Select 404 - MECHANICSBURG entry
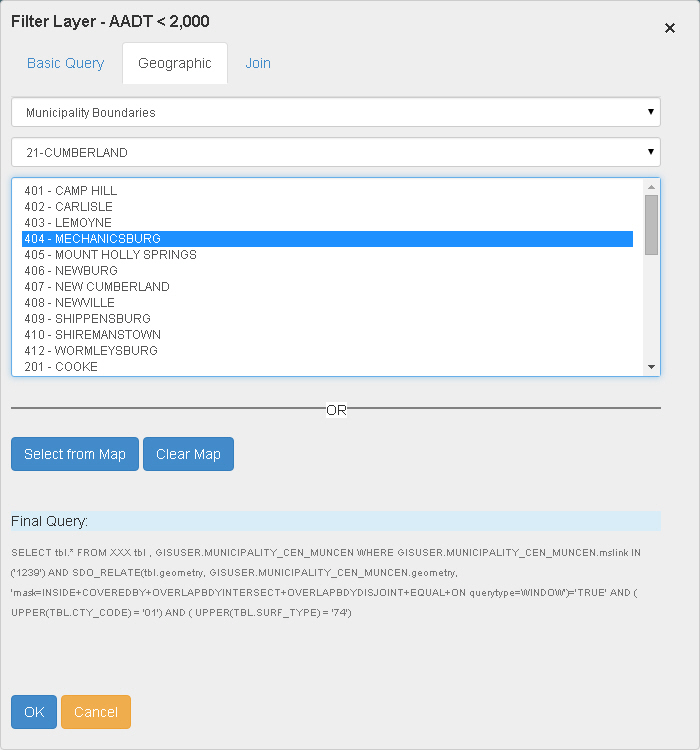The width and height of the screenshot is (700, 750). point(93,239)
